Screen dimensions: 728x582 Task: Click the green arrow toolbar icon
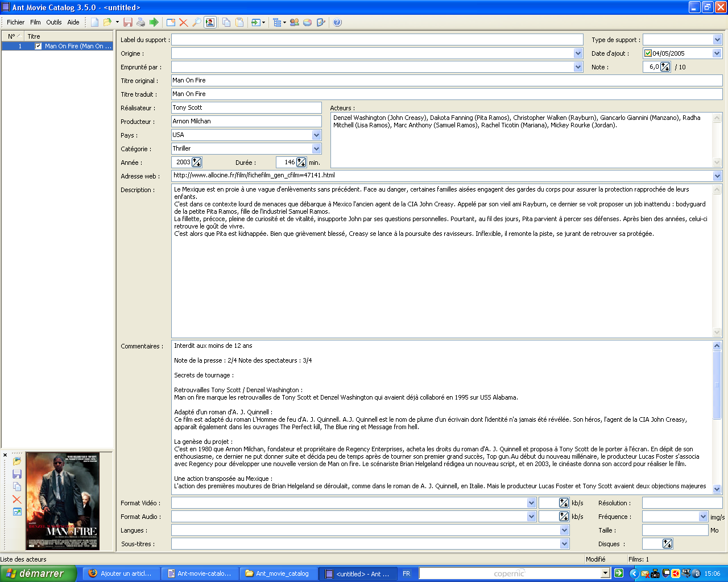coord(154,22)
